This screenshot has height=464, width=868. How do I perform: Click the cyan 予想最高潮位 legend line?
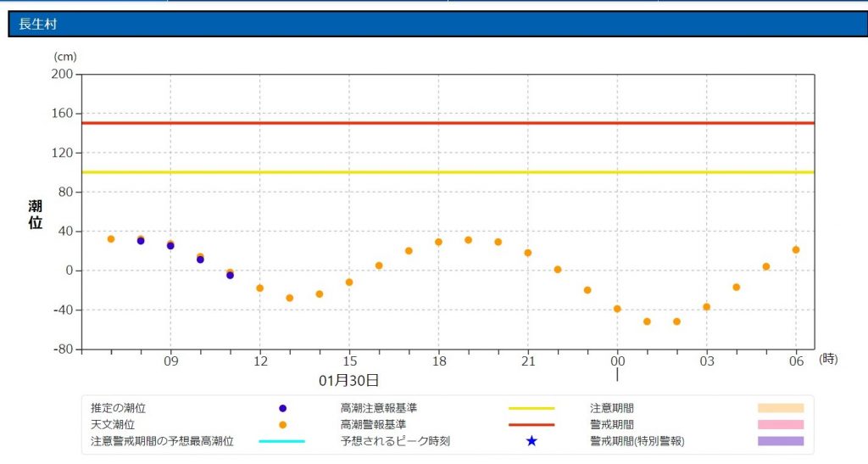click(281, 441)
